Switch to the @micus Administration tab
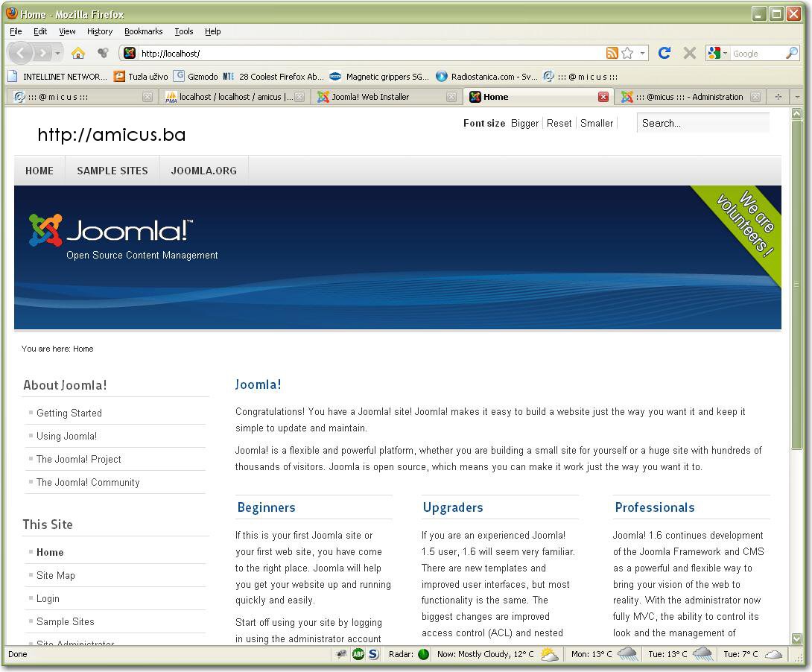The image size is (812, 672). point(690,97)
